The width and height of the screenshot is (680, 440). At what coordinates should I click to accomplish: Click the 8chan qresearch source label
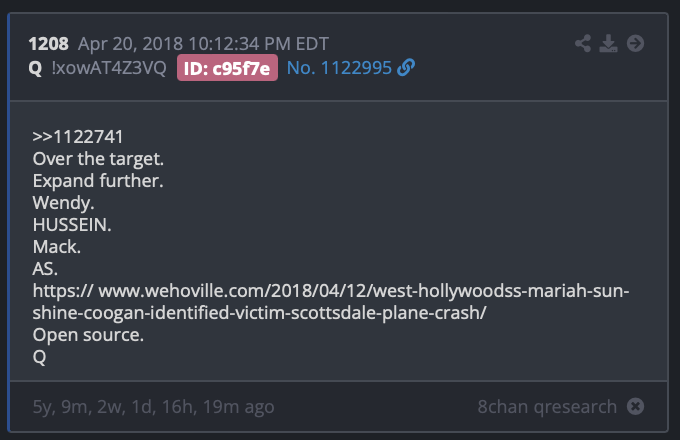[x=547, y=407]
